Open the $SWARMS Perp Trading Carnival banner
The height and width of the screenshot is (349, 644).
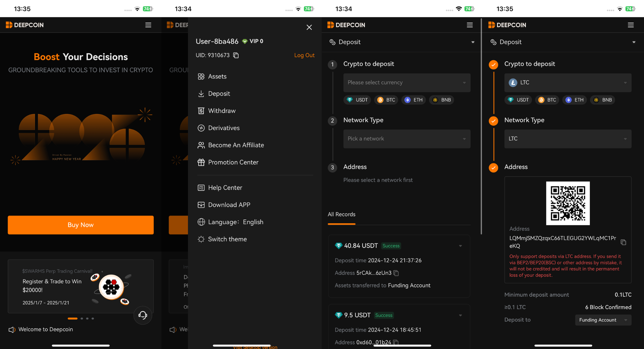(x=81, y=286)
